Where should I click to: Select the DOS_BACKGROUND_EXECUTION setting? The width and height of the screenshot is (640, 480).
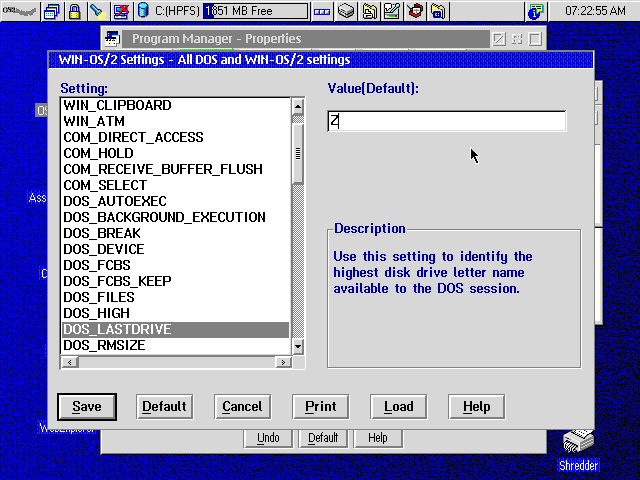[176, 217]
